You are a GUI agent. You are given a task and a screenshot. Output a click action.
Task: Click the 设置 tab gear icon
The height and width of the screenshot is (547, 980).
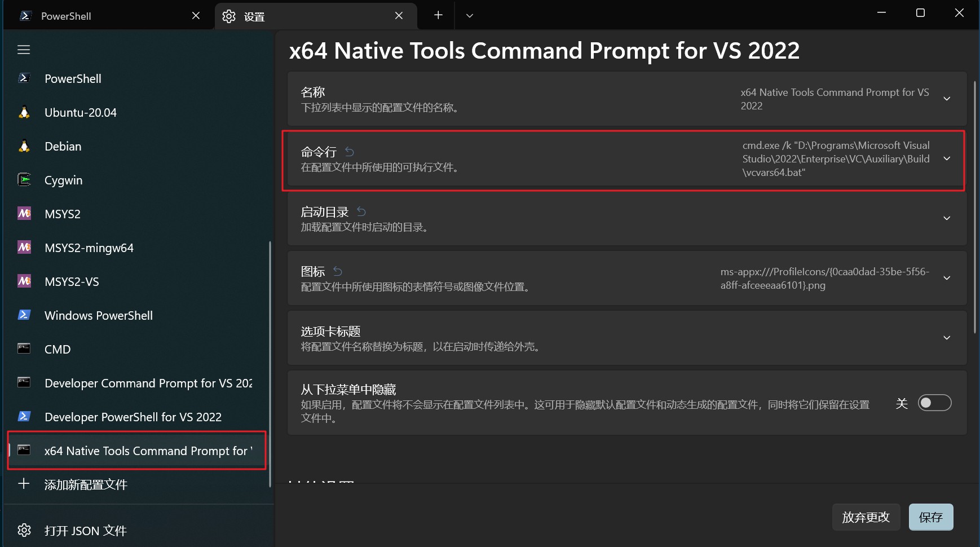228,16
